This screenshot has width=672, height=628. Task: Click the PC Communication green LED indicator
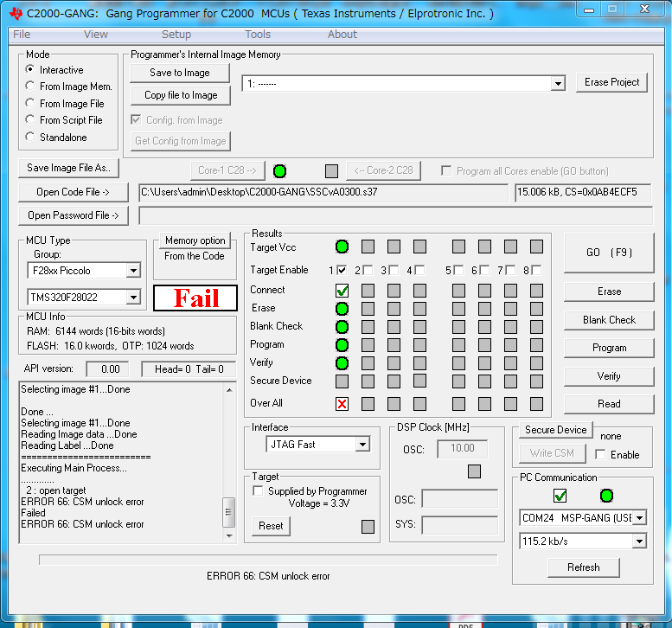[x=606, y=496]
